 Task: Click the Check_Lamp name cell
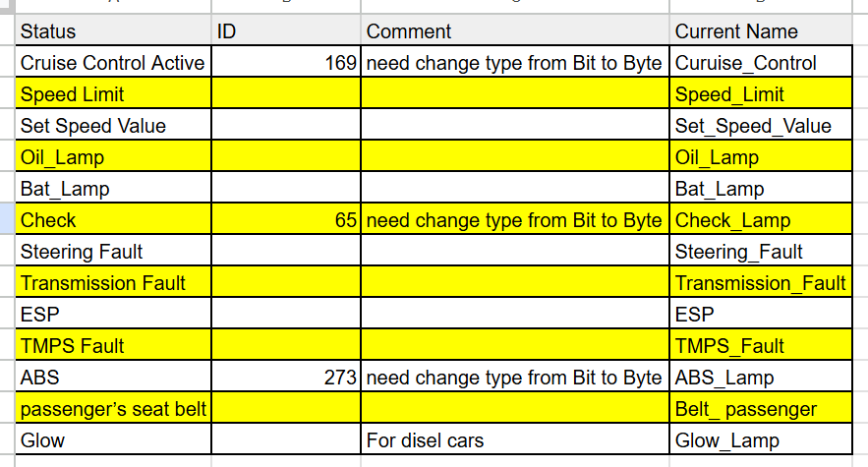point(760,220)
